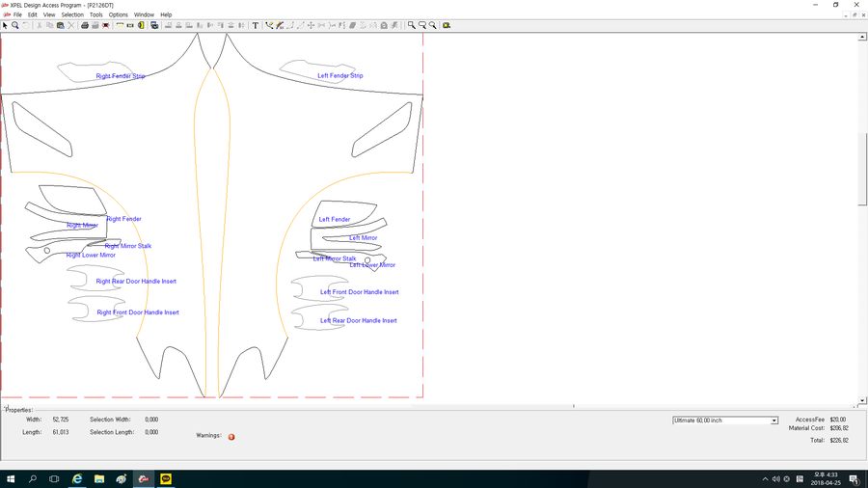Click the first align objects icon
Screen dimensions: 868x488
(168, 25)
